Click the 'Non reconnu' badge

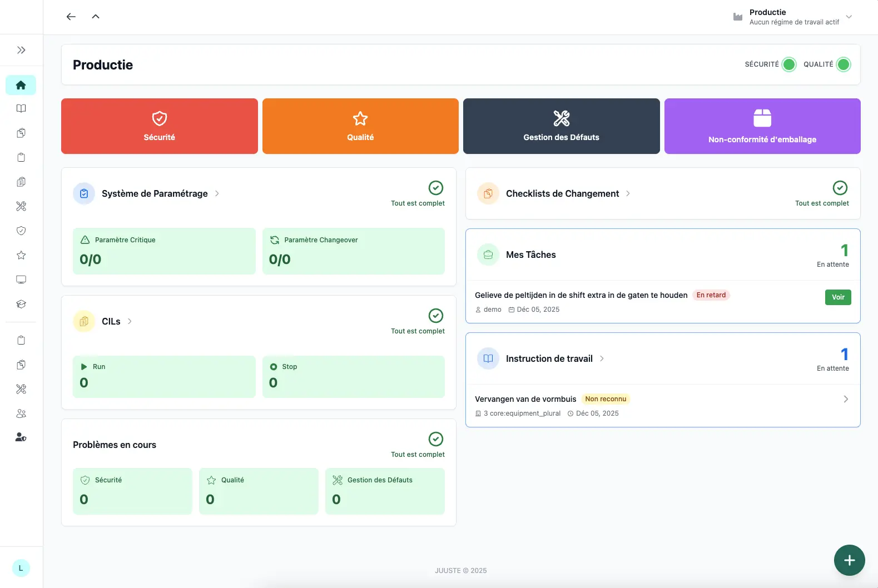coord(606,399)
